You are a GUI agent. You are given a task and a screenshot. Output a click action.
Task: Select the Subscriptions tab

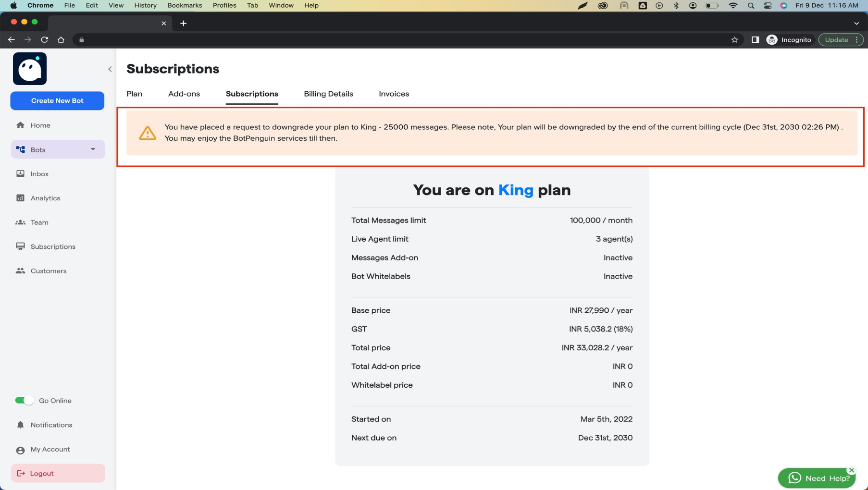(x=252, y=94)
